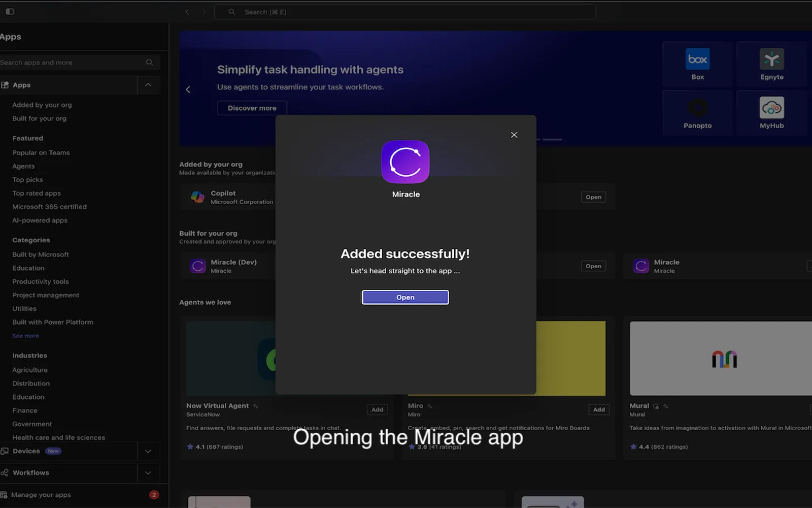This screenshot has width=812, height=508.
Task: Select Built for your org in sidebar
Action: (x=39, y=118)
